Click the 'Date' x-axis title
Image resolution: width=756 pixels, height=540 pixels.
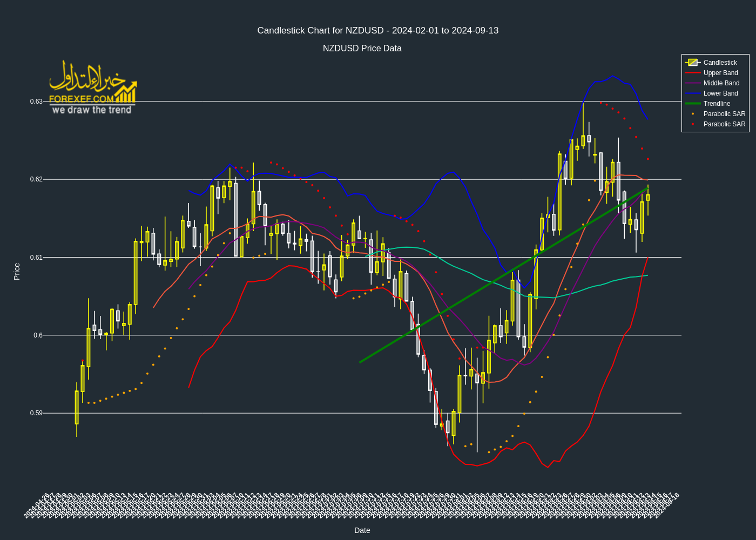tap(362, 530)
